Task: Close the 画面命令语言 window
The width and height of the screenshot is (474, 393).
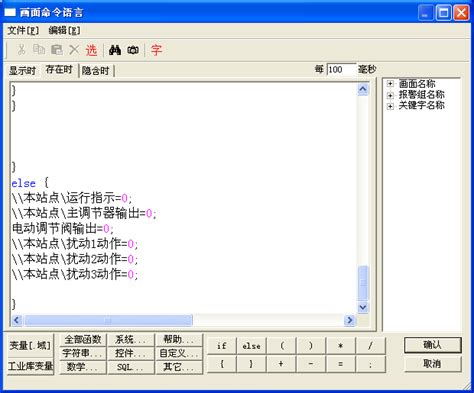Action: (x=461, y=13)
